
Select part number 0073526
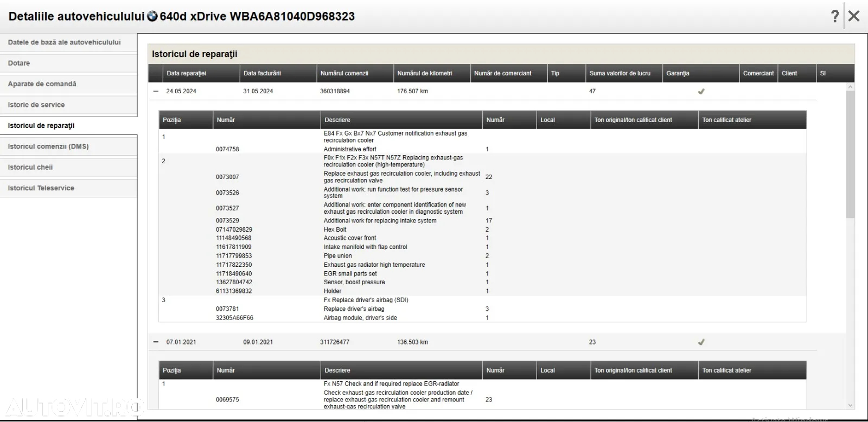pos(227,193)
